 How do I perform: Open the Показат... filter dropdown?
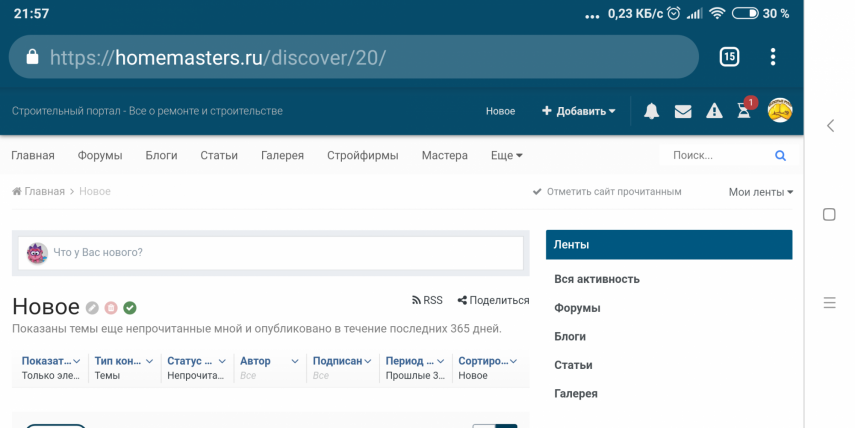51,367
